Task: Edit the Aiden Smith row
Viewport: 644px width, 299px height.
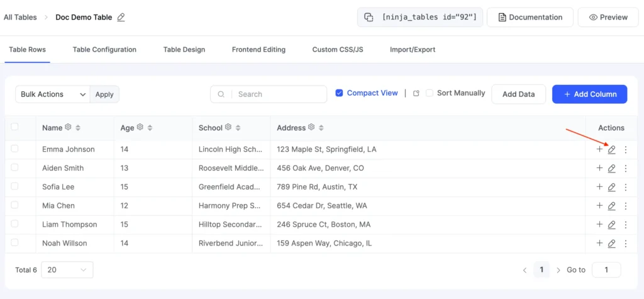Action: pyautogui.click(x=611, y=169)
